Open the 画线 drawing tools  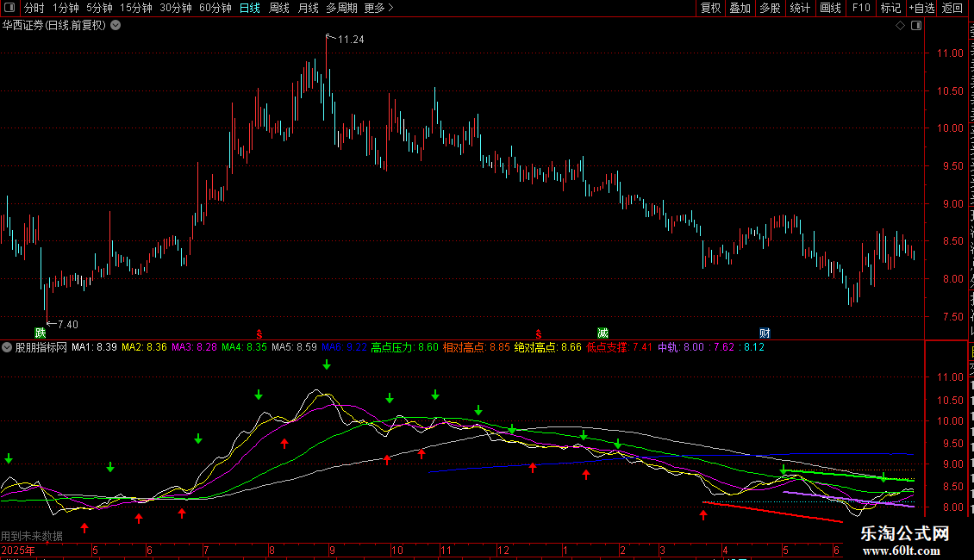[831, 8]
